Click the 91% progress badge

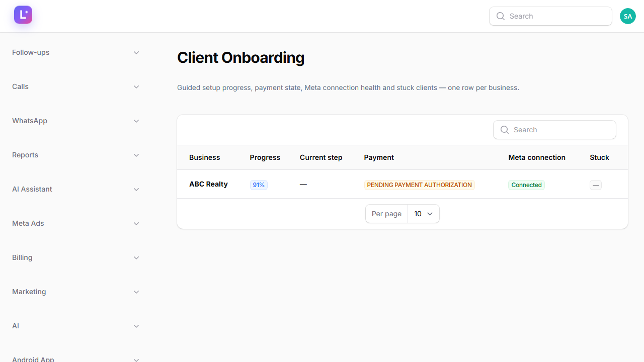259,185
